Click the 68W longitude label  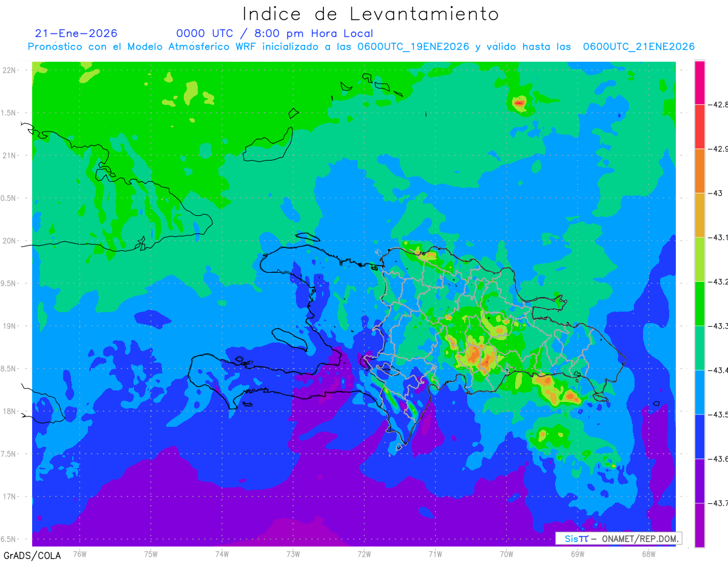[648, 554]
